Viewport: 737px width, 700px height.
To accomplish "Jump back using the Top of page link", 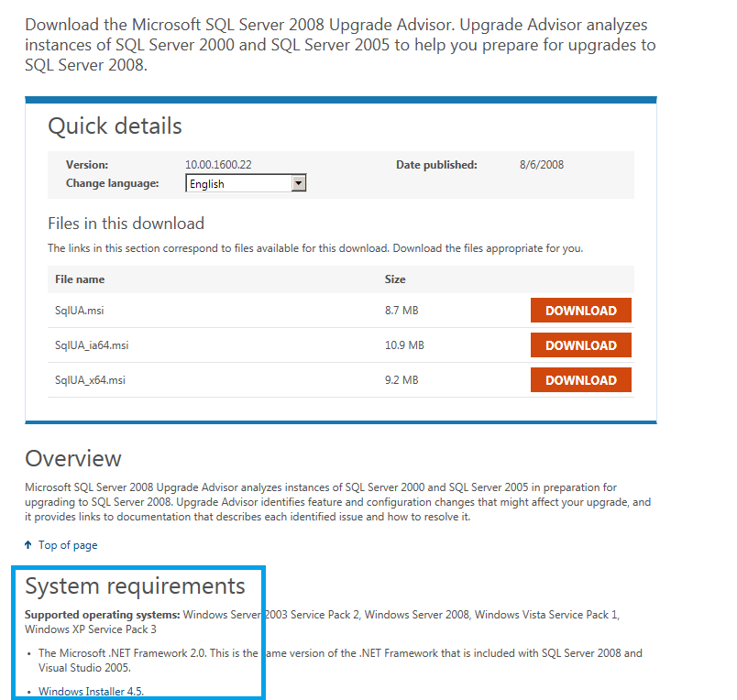I will pyautogui.click(x=68, y=545).
